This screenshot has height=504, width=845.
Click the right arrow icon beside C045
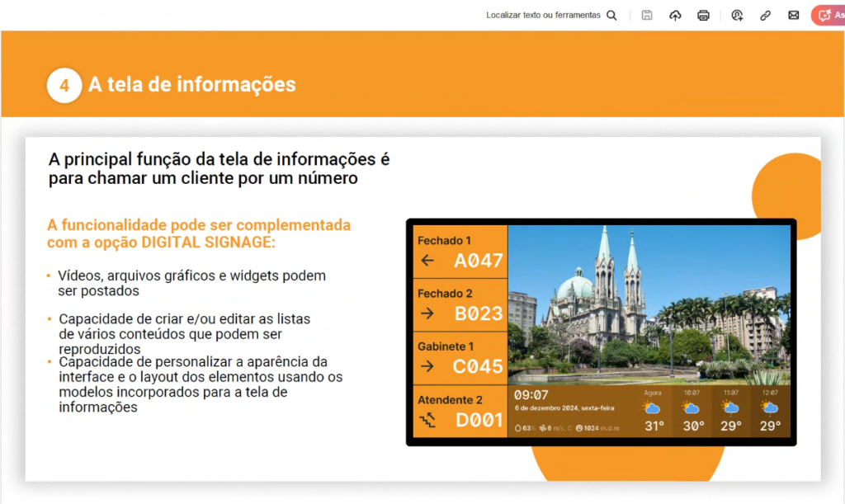point(427,367)
